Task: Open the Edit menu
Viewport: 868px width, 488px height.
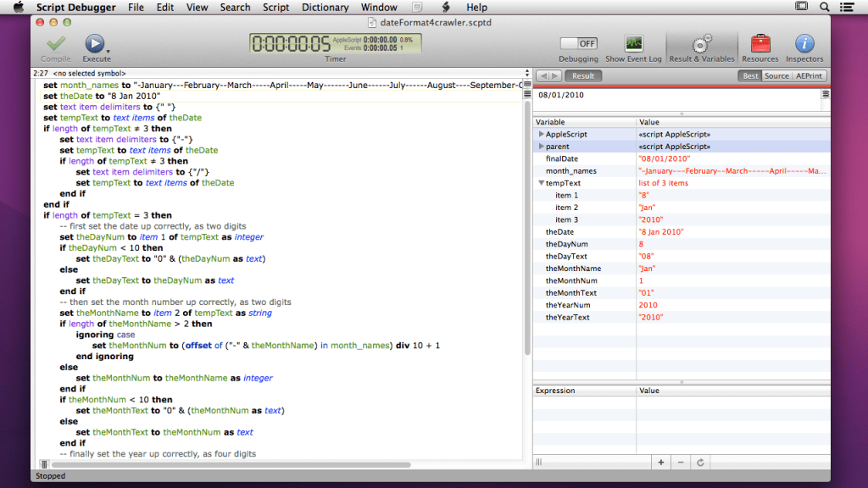Action: pyautogui.click(x=165, y=7)
